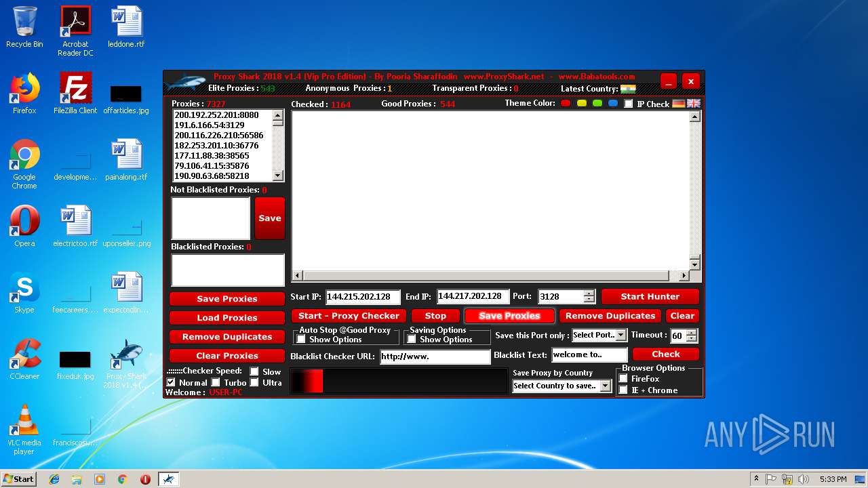Open Internet Explorer in taskbar
Image resolution: width=868 pixels, height=488 pixels.
coord(54,479)
